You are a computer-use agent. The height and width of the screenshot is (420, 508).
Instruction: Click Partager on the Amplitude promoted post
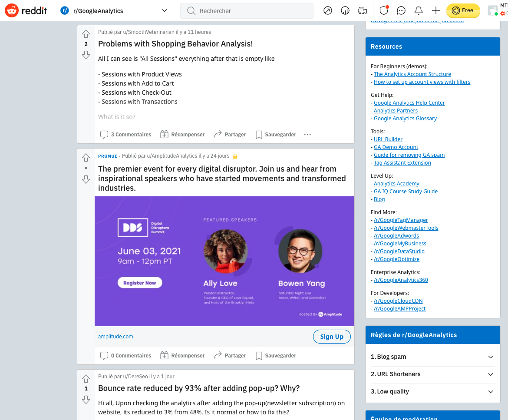pyautogui.click(x=230, y=356)
